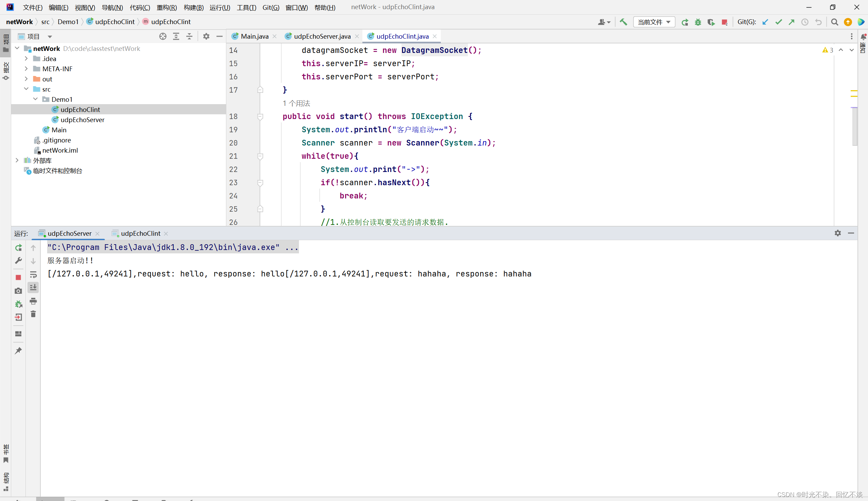Screen dimensions: 868x501
Task: Click Git push arrow icon
Action: click(x=792, y=22)
